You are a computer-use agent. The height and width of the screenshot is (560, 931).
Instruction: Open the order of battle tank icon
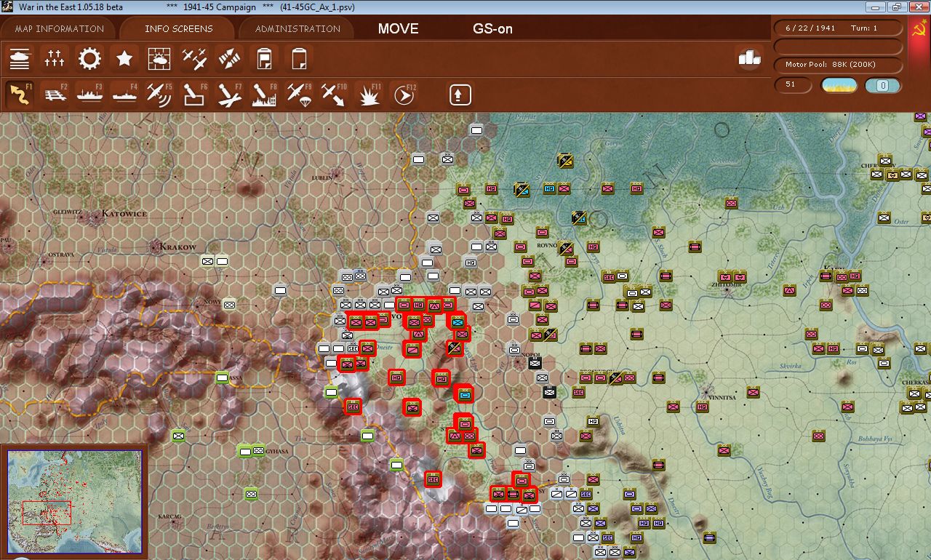(x=20, y=59)
